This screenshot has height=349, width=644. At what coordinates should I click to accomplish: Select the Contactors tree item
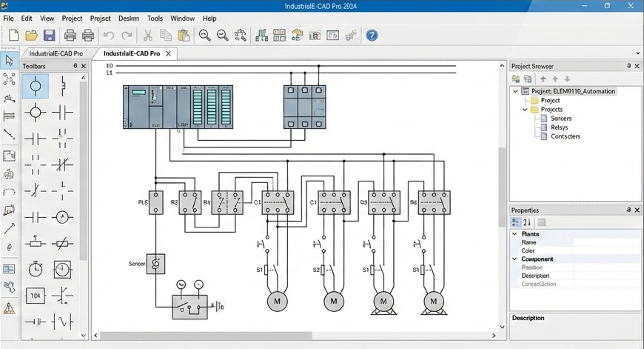click(566, 136)
